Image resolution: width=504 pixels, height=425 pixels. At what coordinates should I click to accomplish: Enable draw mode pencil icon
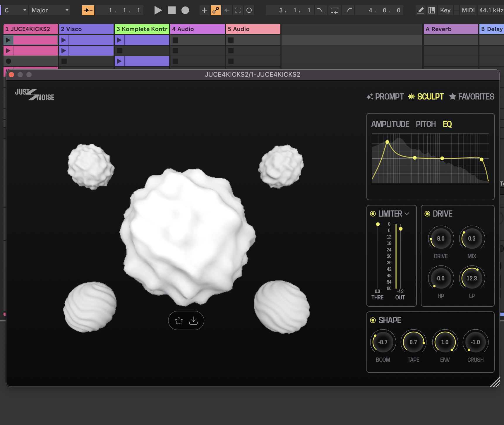tap(421, 11)
